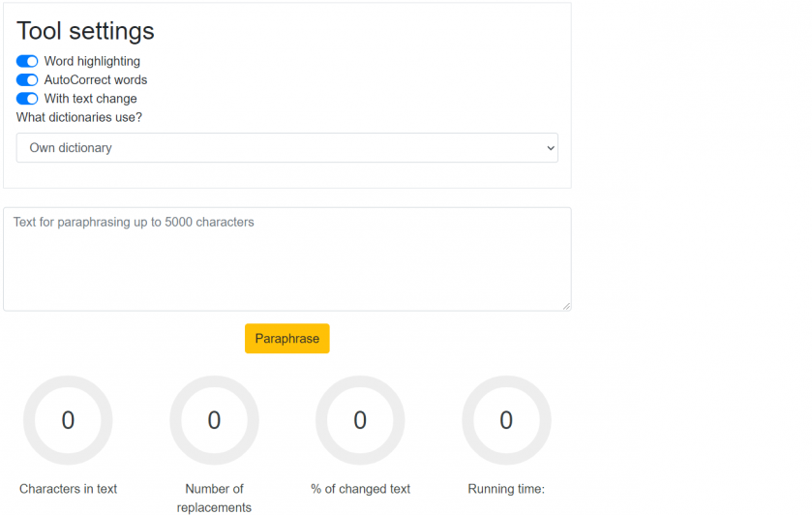Click the Running time: caption
Screen dimensions: 812x515
506,489
